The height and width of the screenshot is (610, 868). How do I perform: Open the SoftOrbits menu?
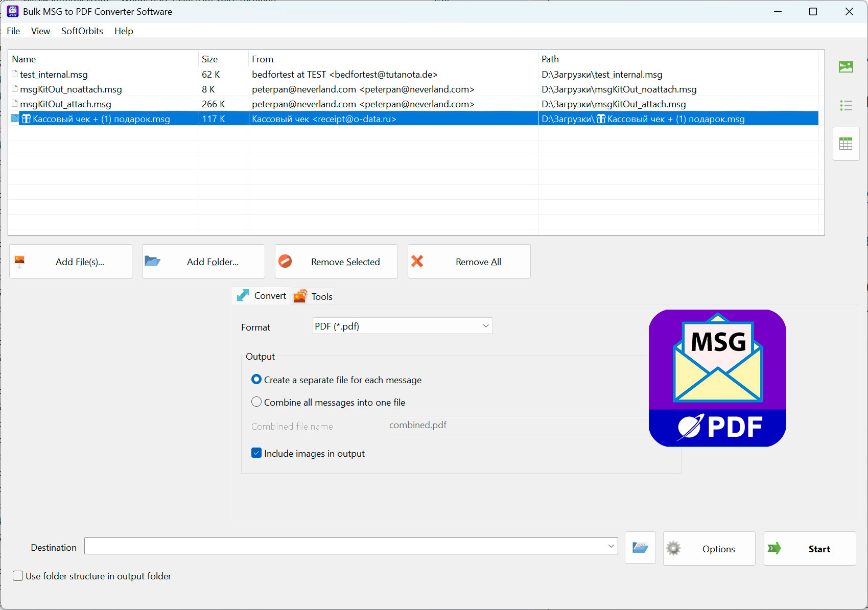click(x=82, y=31)
